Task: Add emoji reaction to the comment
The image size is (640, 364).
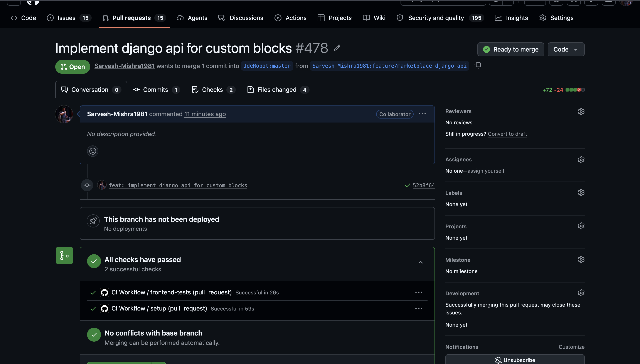Action: tap(93, 151)
